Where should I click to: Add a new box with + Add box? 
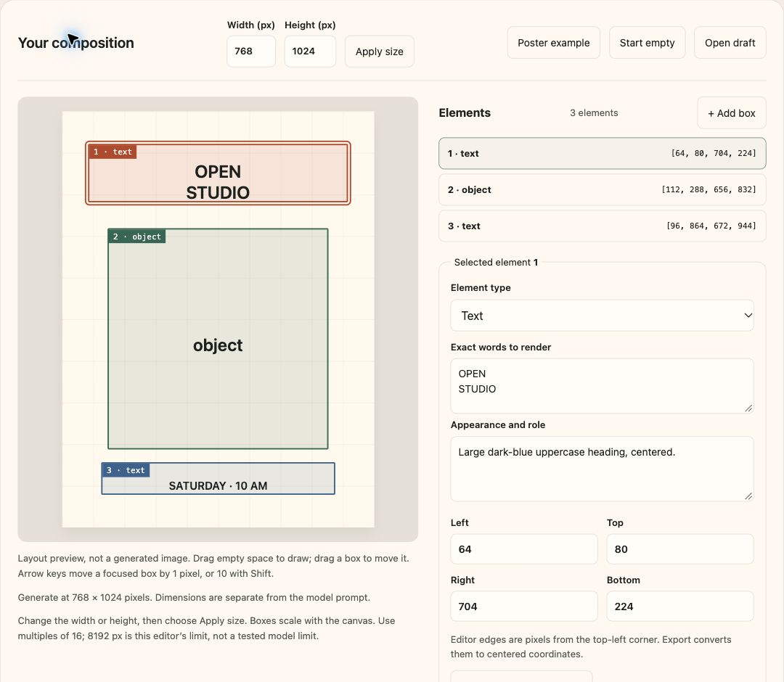click(x=732, y=113)
